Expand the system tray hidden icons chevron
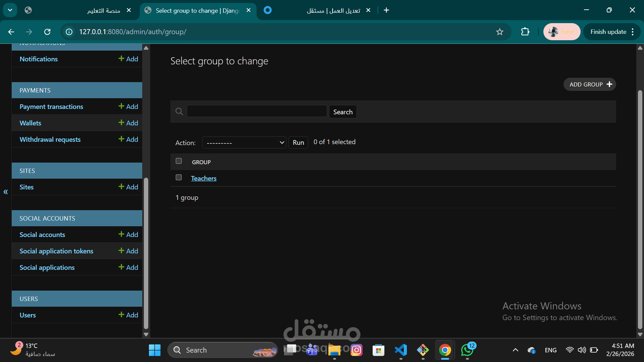644x362 pixels. click(x=516, y=350)
